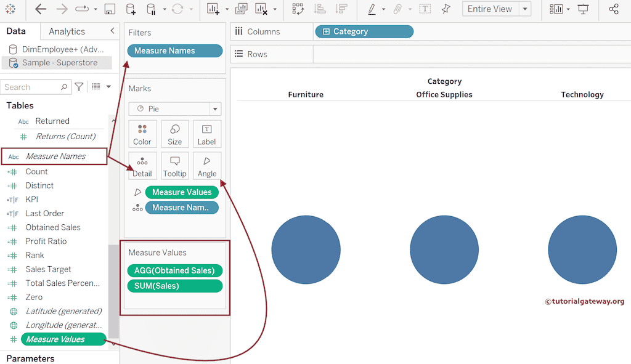Click the AGG(Obtained Sales) pill
Viewport: 631px width, 364px height.
click(x=174, y=270)
